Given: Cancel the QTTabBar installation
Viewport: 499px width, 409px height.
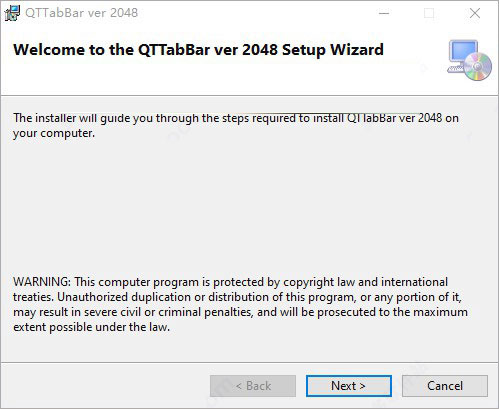Looking at the screenshot, I should [445, 386].
